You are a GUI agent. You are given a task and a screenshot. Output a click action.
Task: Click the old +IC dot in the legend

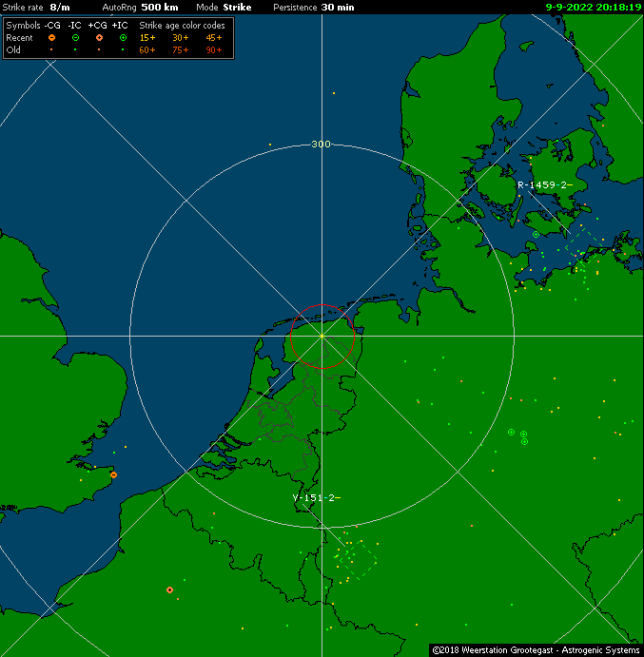(123, 49)
